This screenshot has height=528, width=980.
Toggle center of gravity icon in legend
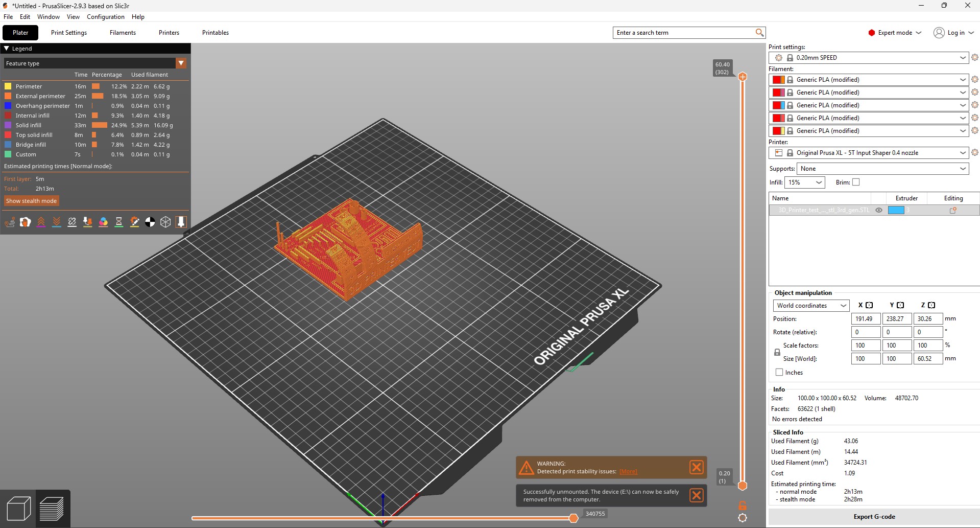(x=150, y=222)
